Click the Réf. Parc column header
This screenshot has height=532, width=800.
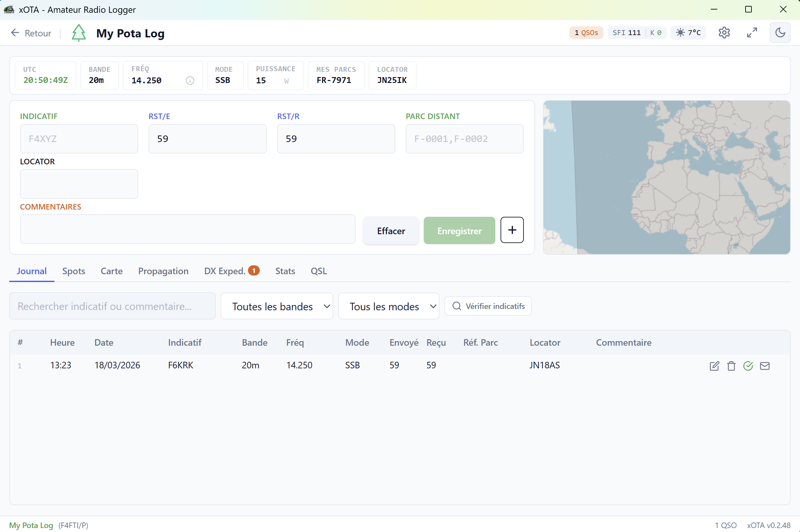(481, 343)
